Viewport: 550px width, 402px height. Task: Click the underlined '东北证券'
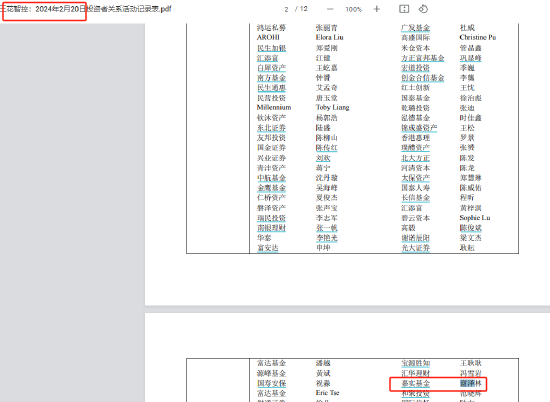(271, 128)
